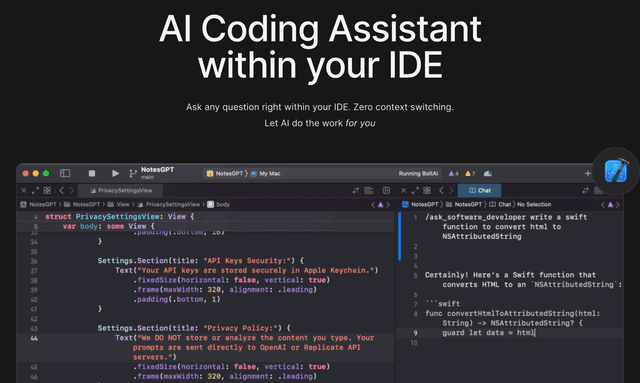Add an editor split on the left pane
Image resolution: width=640 pixels, height=383 pixels.
(386, 190)
